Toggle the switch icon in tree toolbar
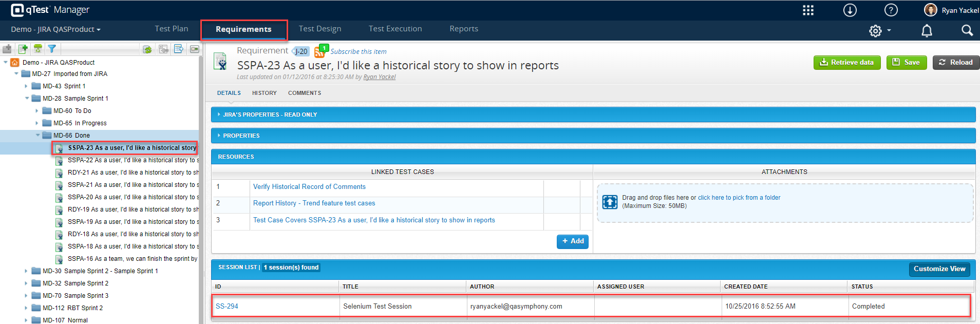This screenshot has height=324, width=980. click(195, 49)
